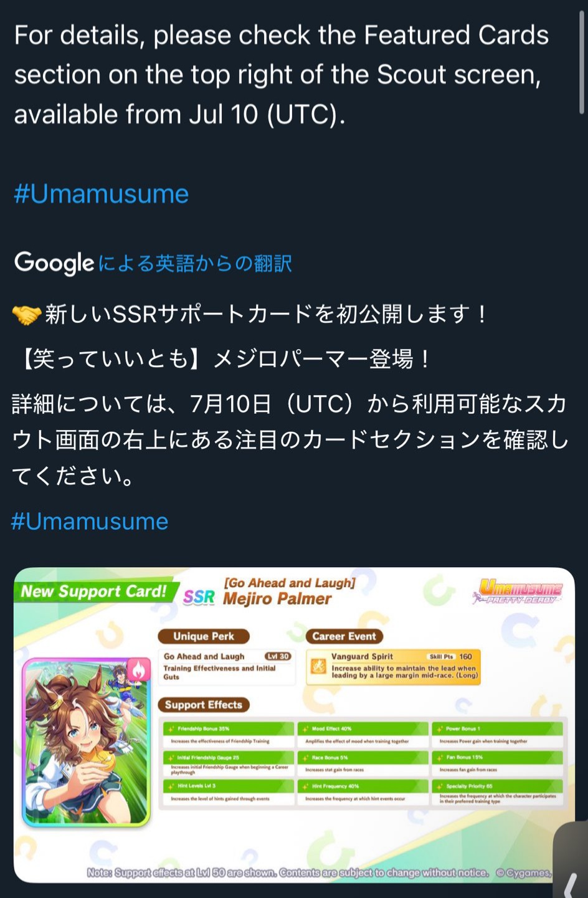Image resolution: width=588 pixels, height=898 pixels.
Task: Click the vertical scrollbar at the right edge
Action: coord(582,62)
